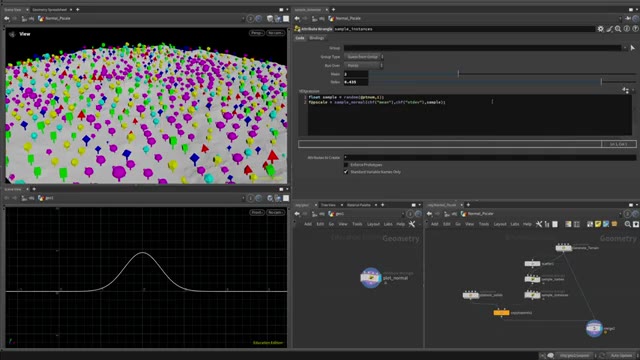Image resolution: width=640 pixels, height=360 pixels.
Task: Open help icon in parameter pane header
Action: [635, 29]
